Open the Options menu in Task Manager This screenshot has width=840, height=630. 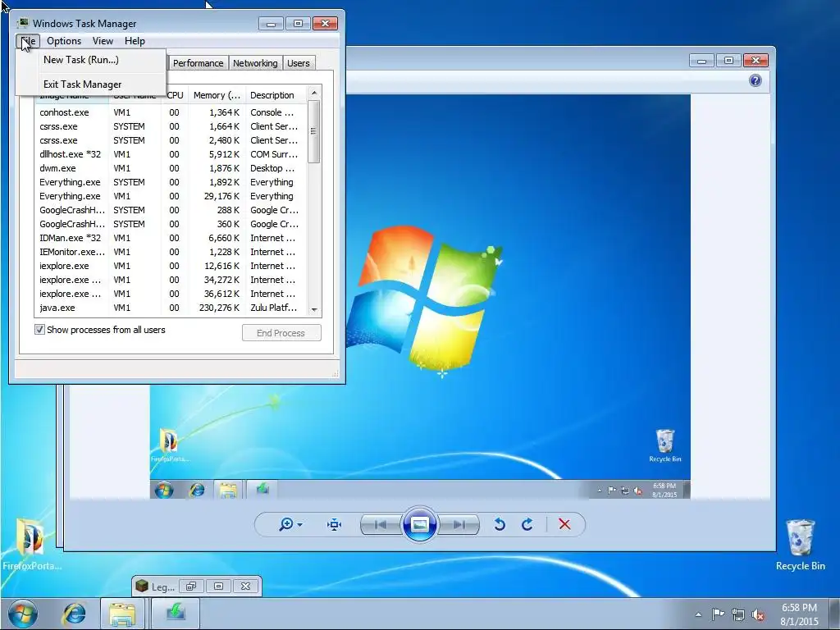(64, 41)
